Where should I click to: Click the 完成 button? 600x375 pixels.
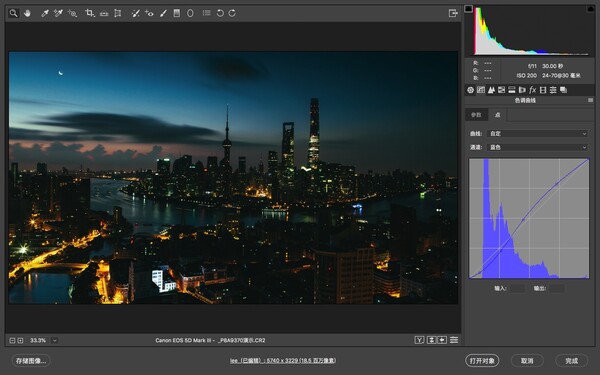571,360
